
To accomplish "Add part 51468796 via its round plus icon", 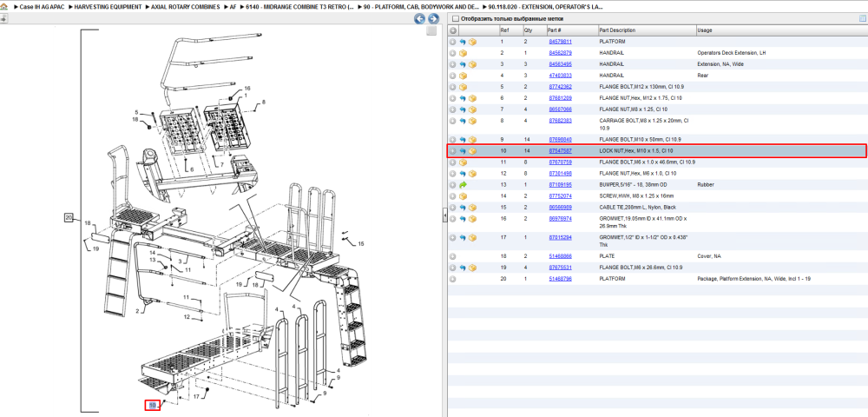I will click(x=452, y=279).
